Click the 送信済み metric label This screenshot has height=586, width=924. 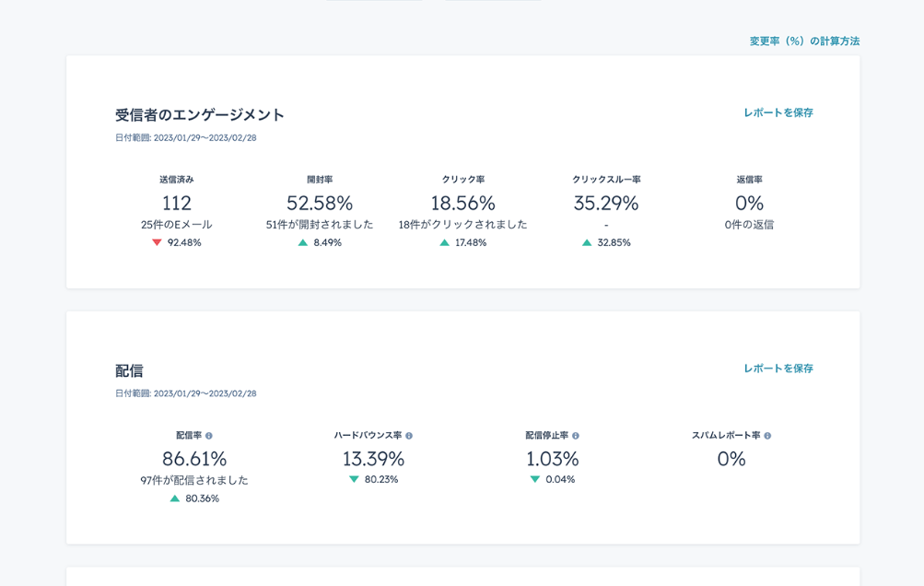(177, 180)
